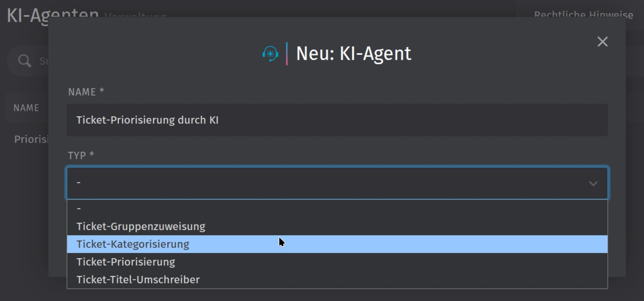644x301 pixels.
Task: Open the "Rechtliche Hinweise" link
Action: click(583, 15)
